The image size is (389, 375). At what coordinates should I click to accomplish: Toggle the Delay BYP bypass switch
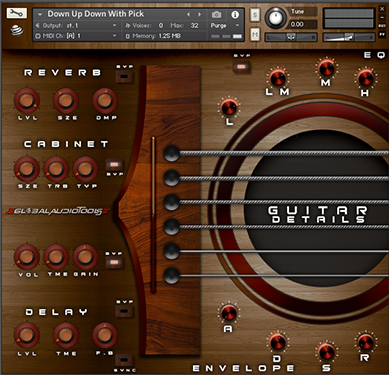coord(124,311)
